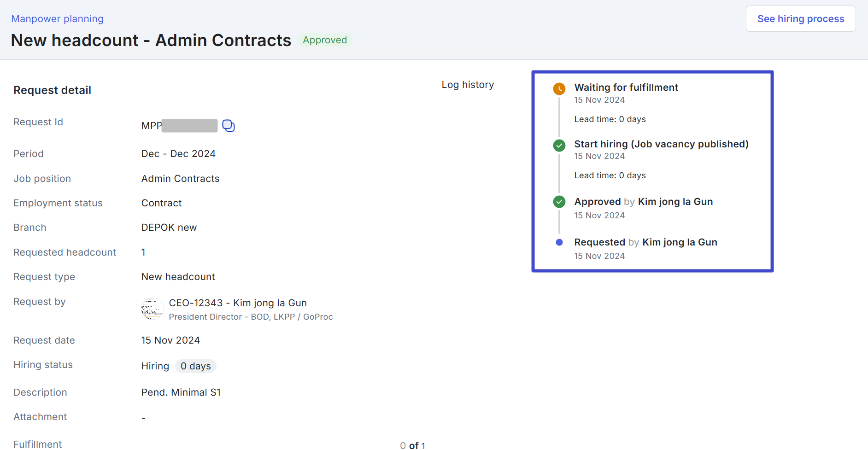Click CEO-12343 - Kim jong la Gun name
The height and width of the screenshot is (450, 868).
tap(238, 303)
